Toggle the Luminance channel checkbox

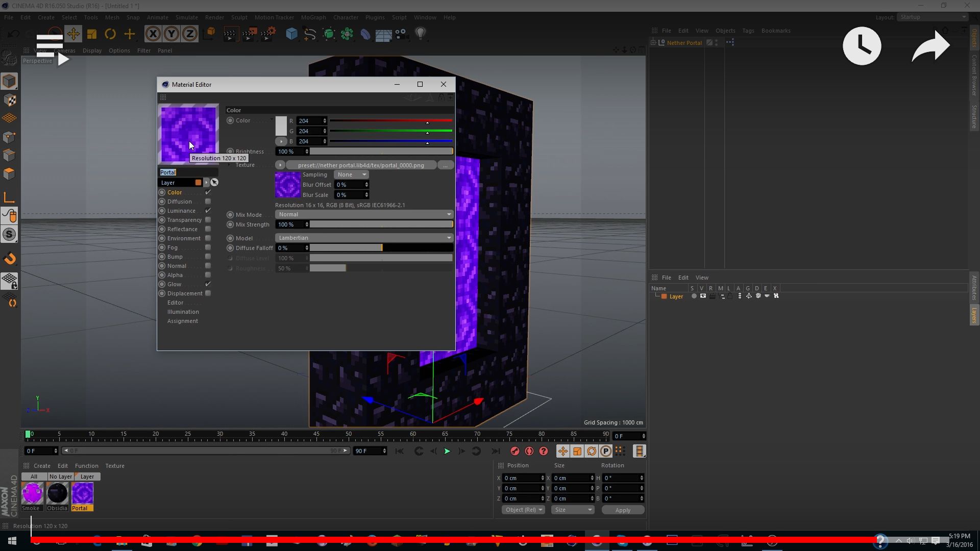pos(208,211)
